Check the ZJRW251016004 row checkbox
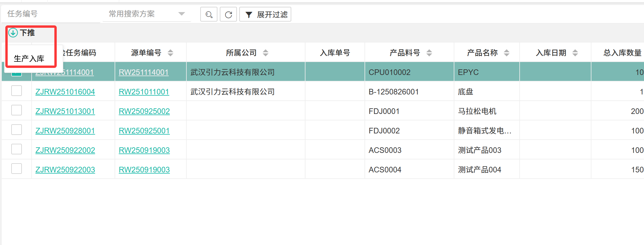Screen dimensions: 644x245 click(x=17, y=91)
